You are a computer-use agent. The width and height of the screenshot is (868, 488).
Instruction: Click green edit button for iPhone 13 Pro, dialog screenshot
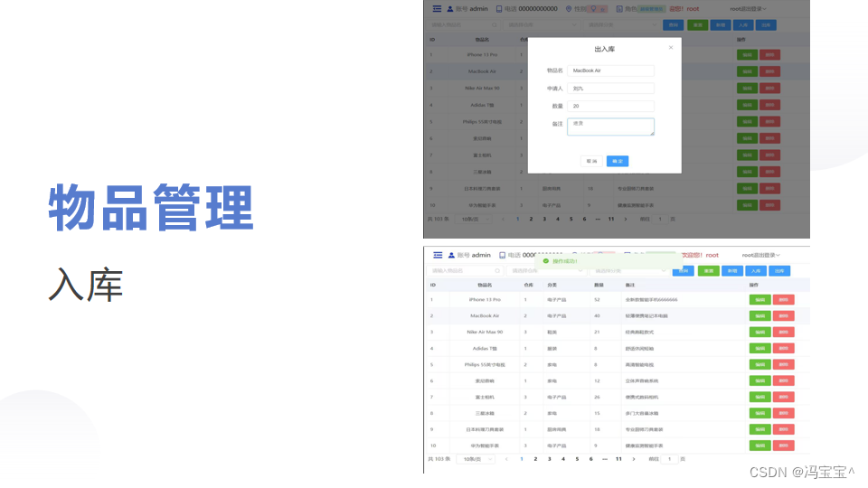(748, 55)
